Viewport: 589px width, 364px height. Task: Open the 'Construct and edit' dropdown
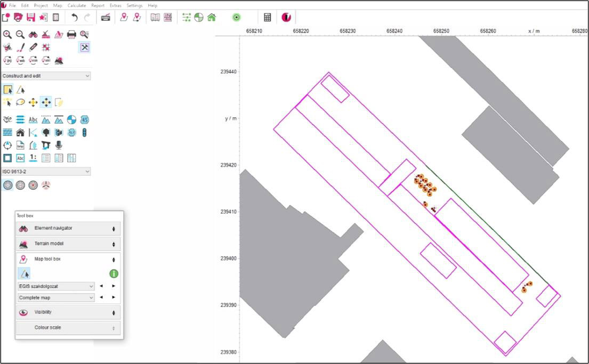tap(46, 76)
